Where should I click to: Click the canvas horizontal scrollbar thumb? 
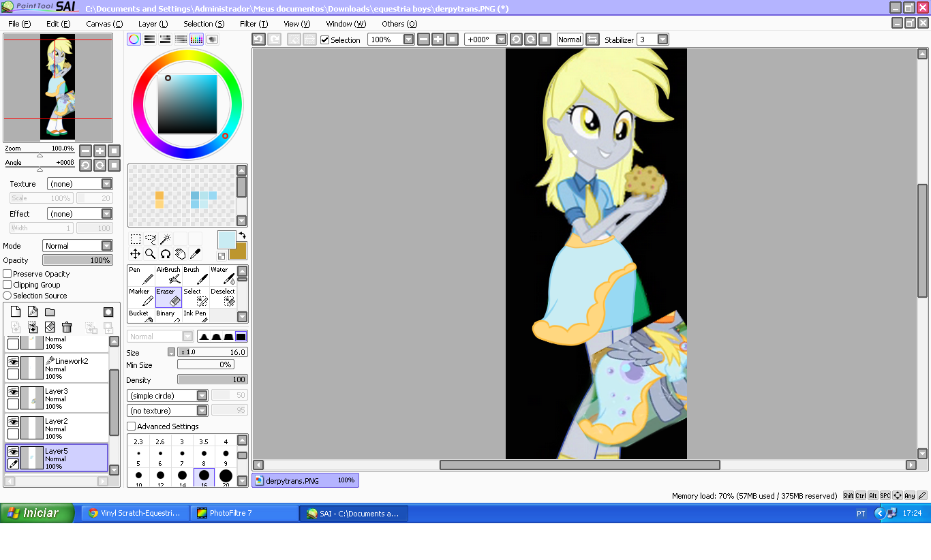pyautogui.click(x=579, y=465)
